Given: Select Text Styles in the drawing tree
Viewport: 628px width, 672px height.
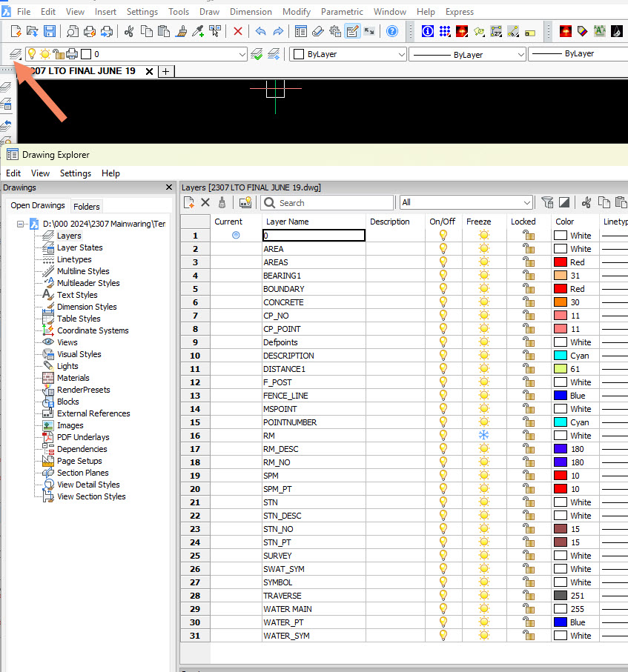Looking at the screenshot, I should pos(77,295).
